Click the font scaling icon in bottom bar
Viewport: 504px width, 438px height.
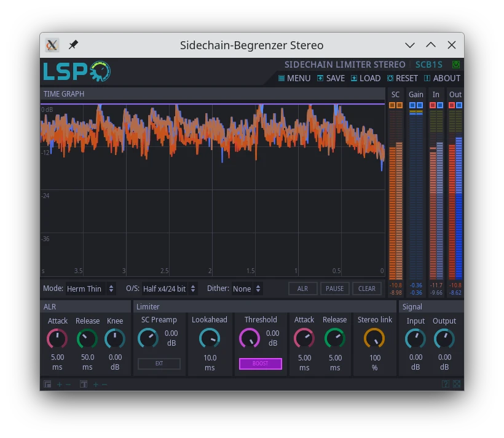[x=84, y=384]
